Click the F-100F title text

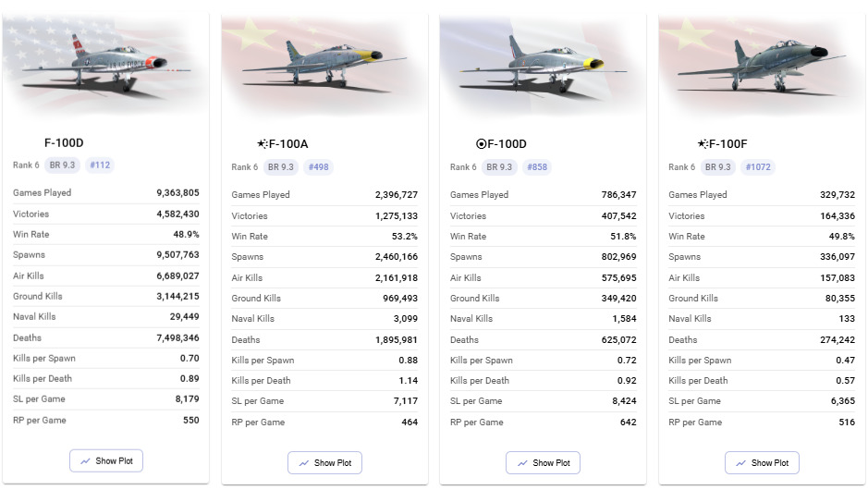tap(729, 144)
